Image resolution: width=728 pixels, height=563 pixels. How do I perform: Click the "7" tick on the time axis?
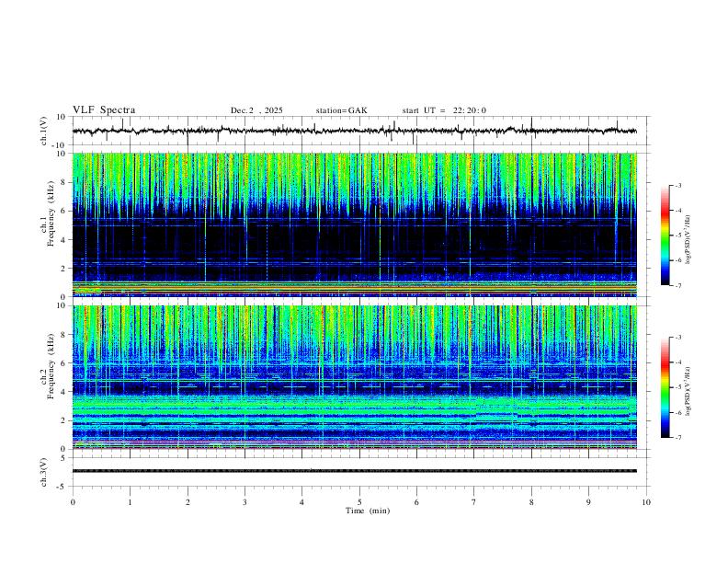[474, 502]
